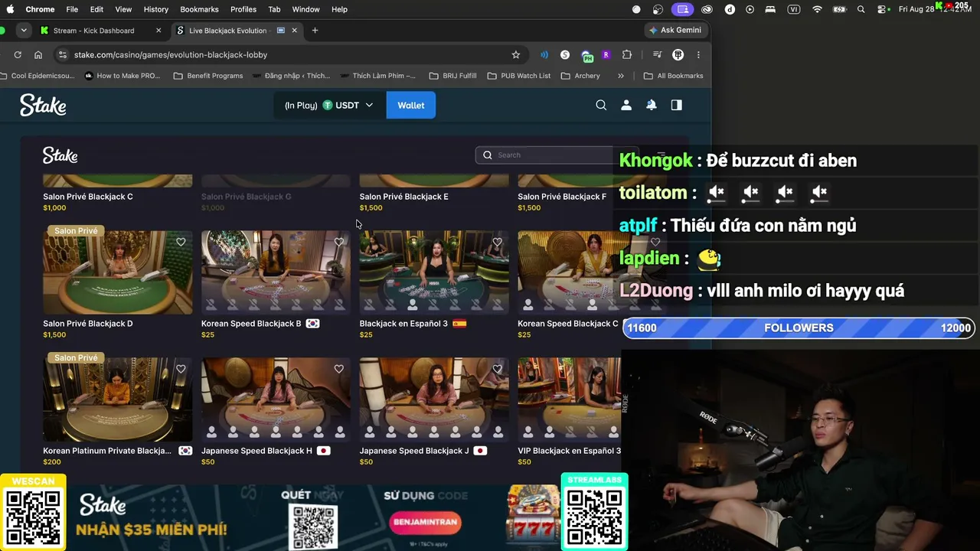Favorite Japanese Speed Blackjack J with heart
The height and width of the screenshot is (551, 980).
(498, 369)
